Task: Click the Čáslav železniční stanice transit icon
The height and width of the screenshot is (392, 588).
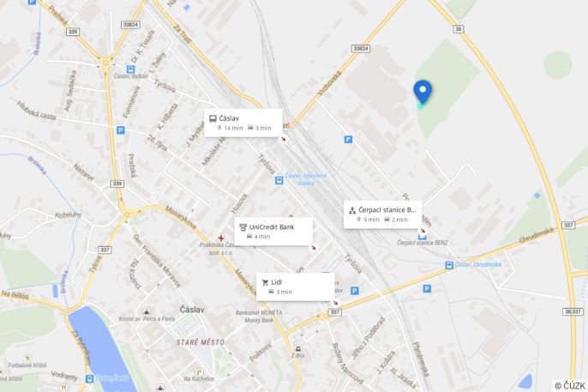Action: pos(279,180)
